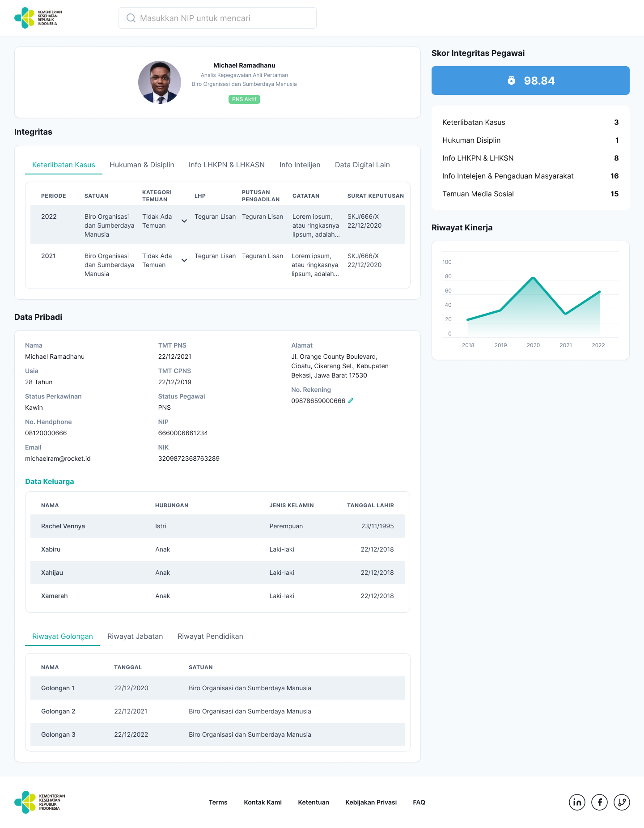Click the Hukuman Disiplin score row
The image size is (644, 828).
pyautogui.click(x=530, y=140)
